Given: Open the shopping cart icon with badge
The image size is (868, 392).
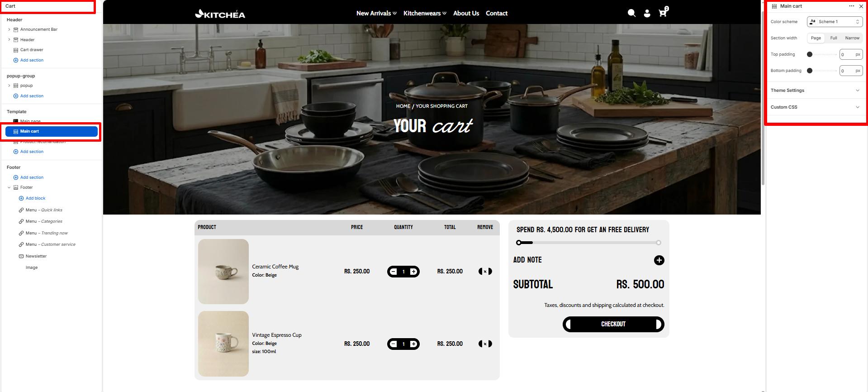Looking at the screenshot, I should coord(664,12).
